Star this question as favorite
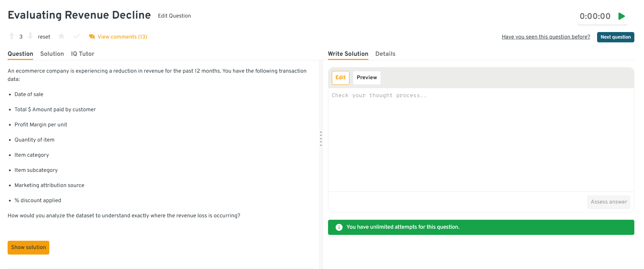This screenshot has height=269, width=644. click(x=61, y=36)
